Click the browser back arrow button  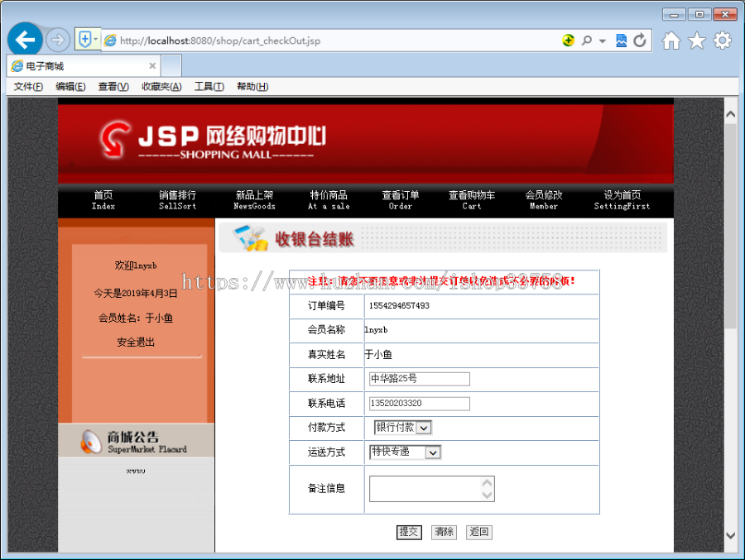[x=25, y=40]
